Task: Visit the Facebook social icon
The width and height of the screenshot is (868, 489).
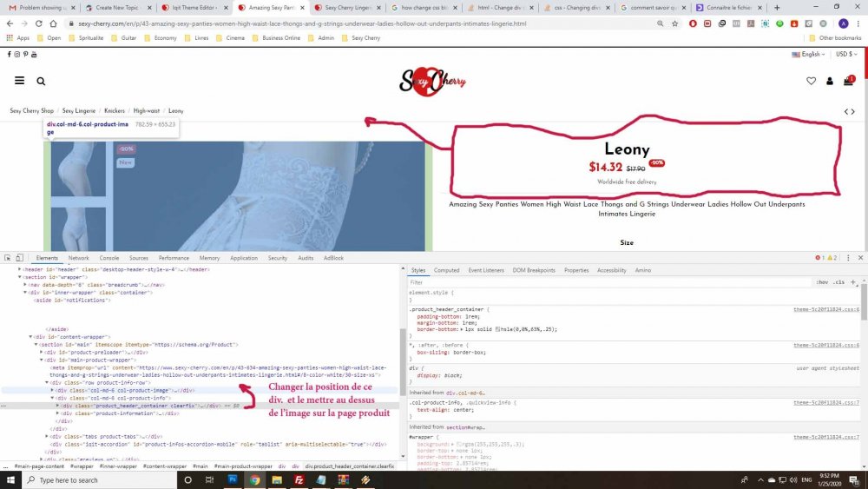Action: coord(9,54)
